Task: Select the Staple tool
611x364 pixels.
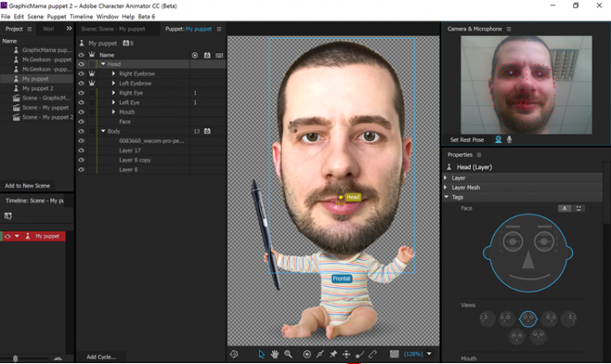Action: pyautogui.click(x=372, y=354)
